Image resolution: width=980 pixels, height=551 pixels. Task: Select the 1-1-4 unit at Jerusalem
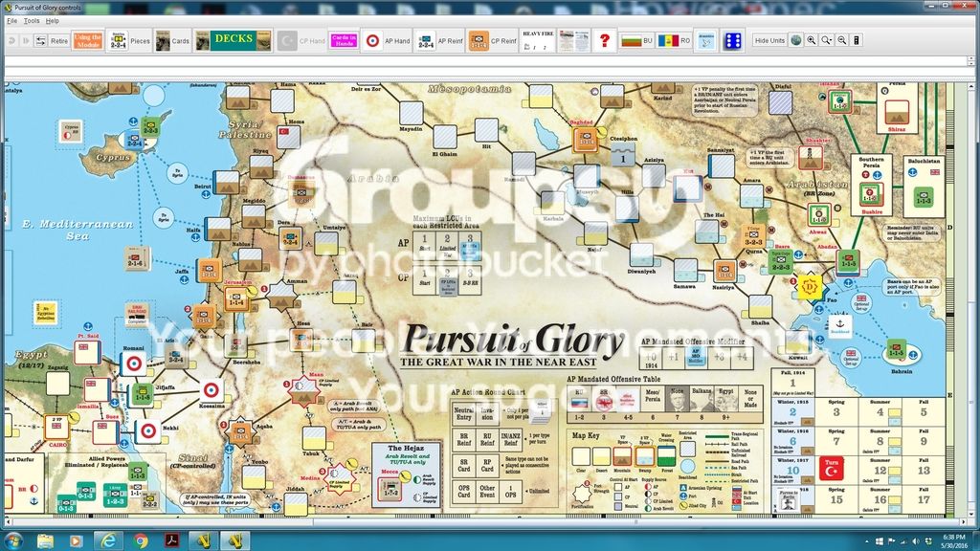pos(236,298)
